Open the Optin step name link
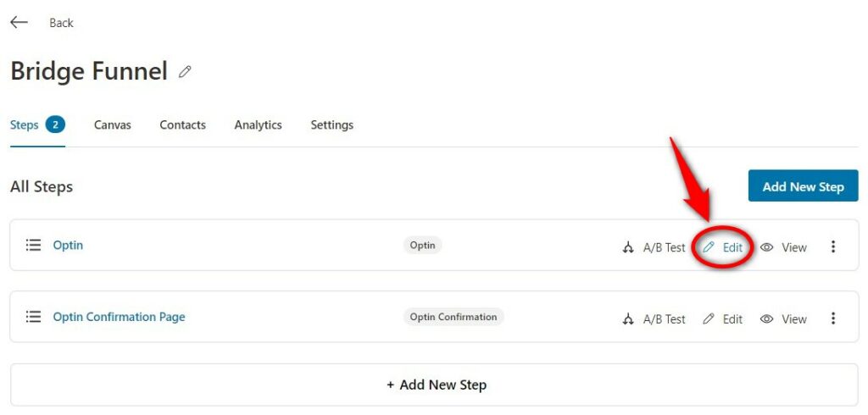This screenshot has height=415, width=868. point(68,245)
